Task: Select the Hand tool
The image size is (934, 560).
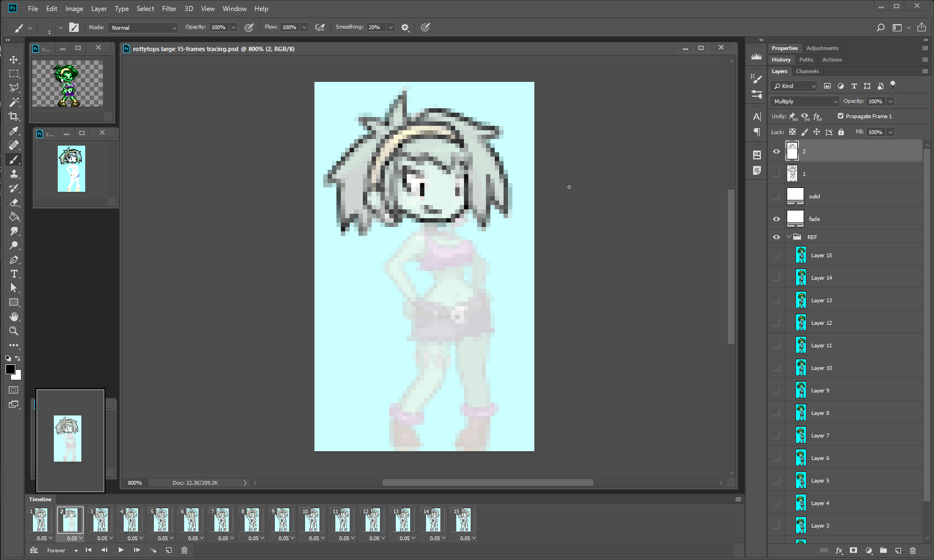Action: point(14,317)
